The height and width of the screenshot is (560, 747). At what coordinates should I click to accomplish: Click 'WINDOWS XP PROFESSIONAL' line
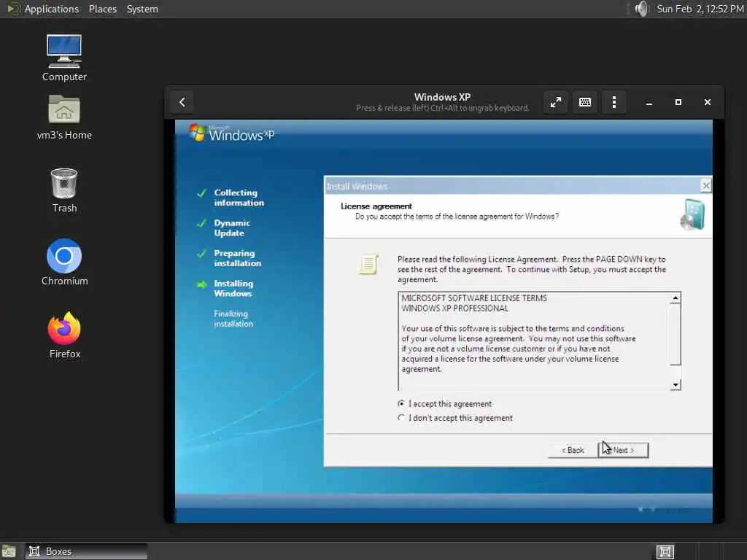(x=454, y=308)
